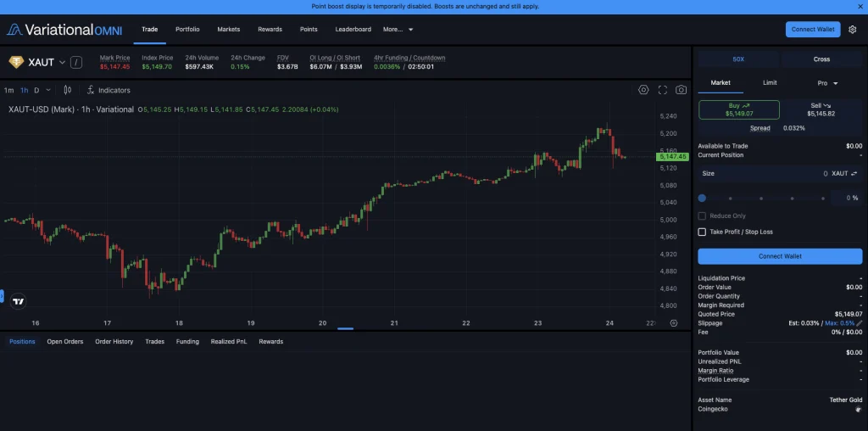Change the 50X leverage setting

tap(738, 59)
